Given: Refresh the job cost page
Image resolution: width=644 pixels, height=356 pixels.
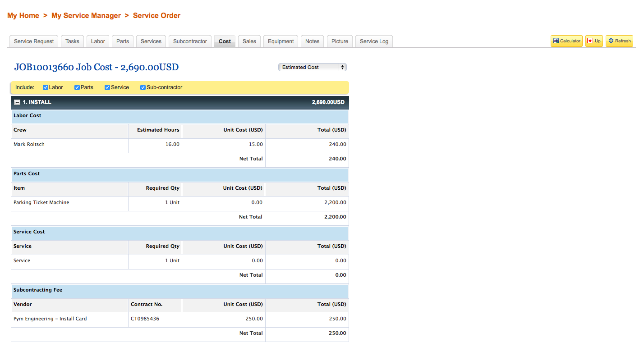Looking at the screenshot, I should (x=619, y=41).
